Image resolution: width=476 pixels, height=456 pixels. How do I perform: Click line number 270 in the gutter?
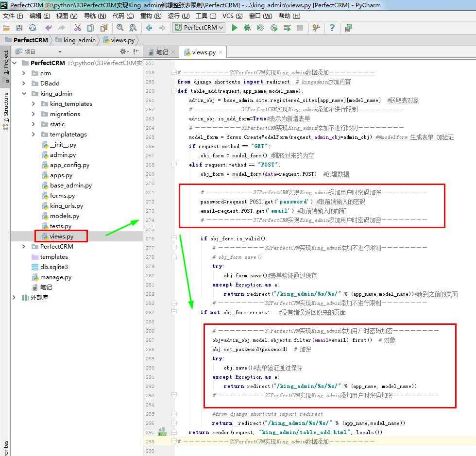(150, 183)
